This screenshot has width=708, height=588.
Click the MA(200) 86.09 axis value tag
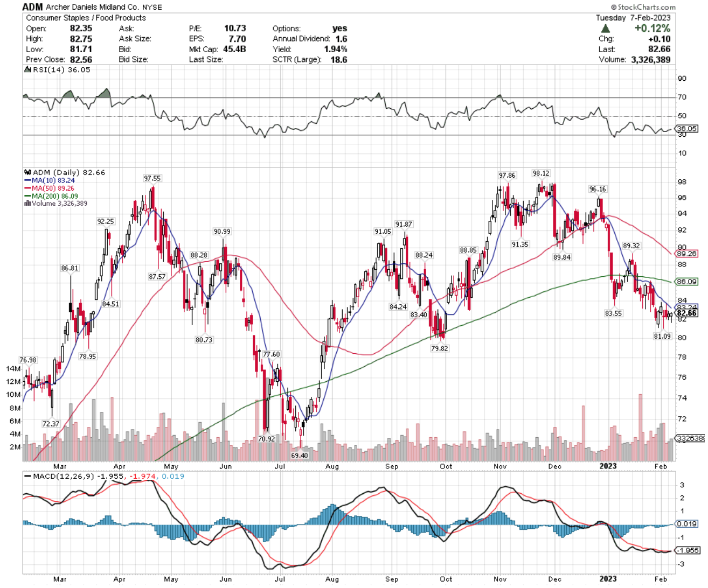687,282
